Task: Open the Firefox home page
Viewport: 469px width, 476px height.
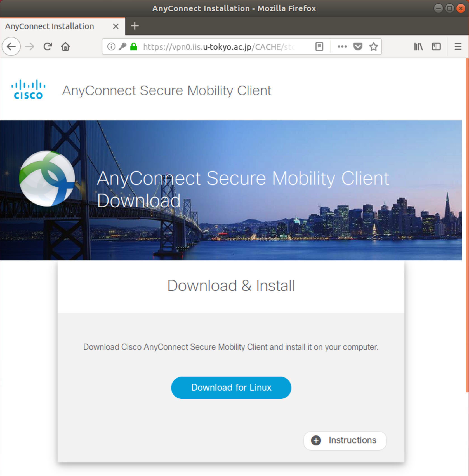Action: pos(65,46)
